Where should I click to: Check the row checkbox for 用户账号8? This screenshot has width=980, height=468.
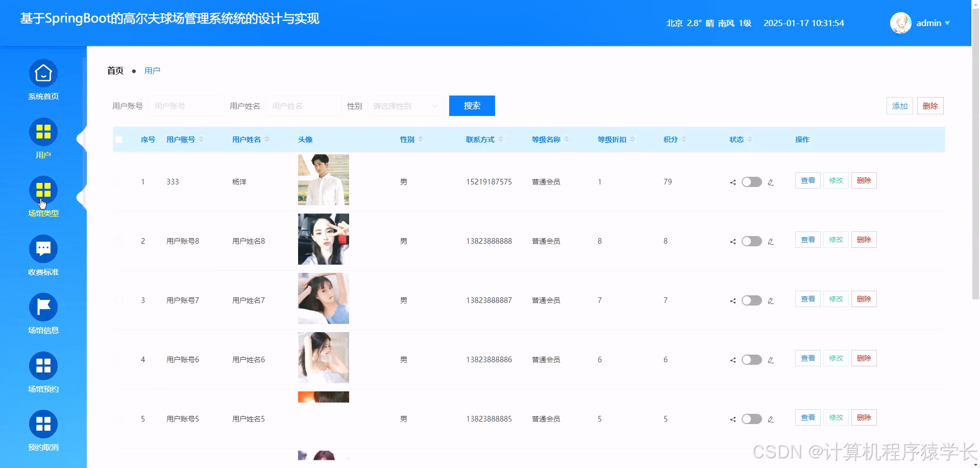119,241
